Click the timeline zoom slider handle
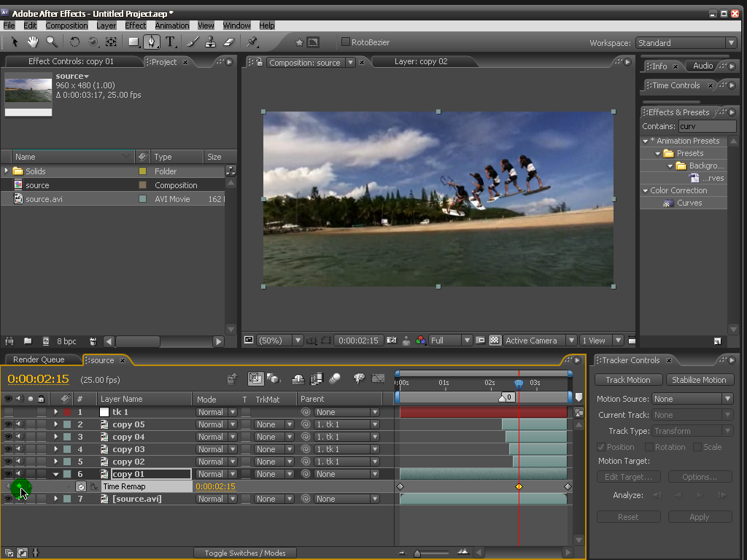The image size is (747, 560). pyautogui.click(x=417, y=553)
